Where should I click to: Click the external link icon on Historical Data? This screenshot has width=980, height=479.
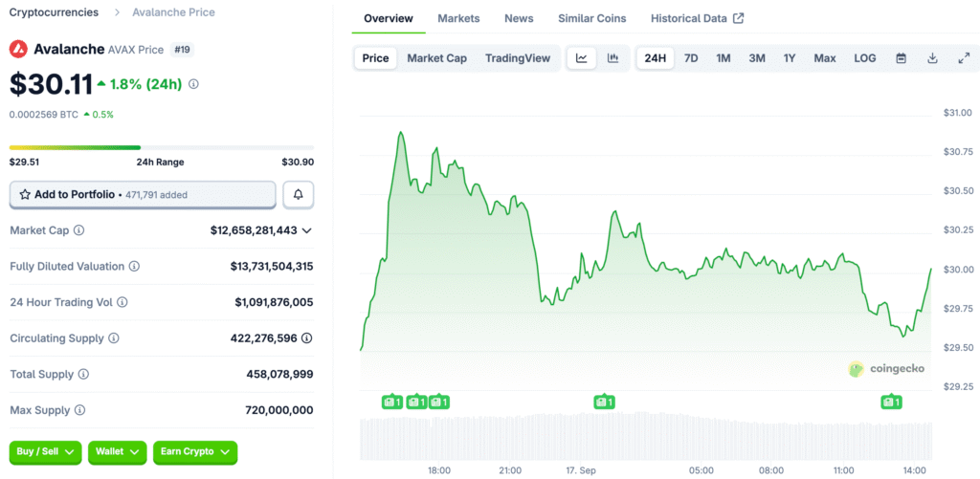[x=738, y=18]
